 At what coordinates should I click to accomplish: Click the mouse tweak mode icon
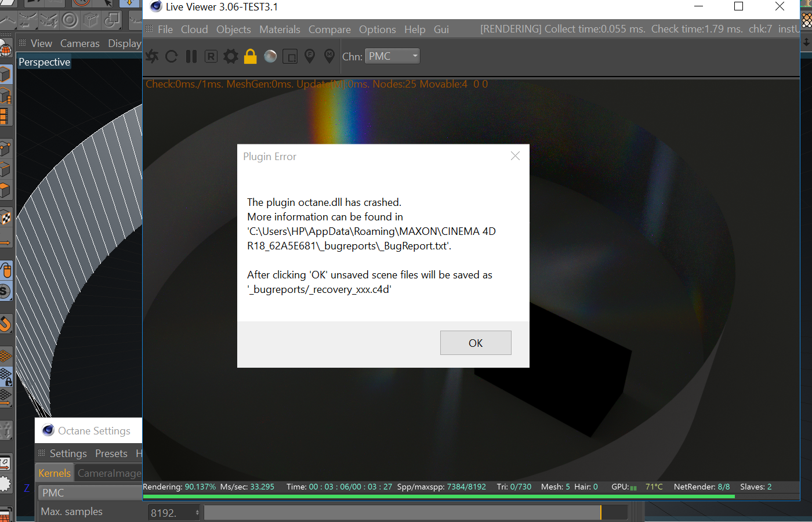[6, 271]
